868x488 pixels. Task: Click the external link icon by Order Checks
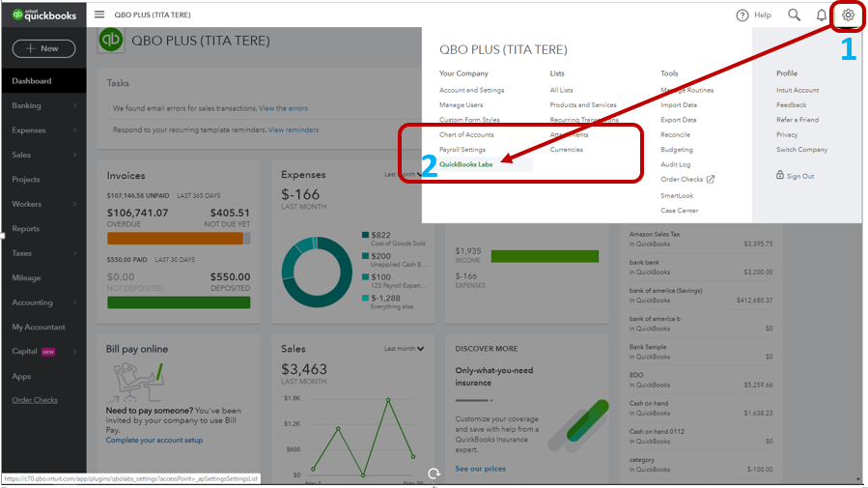[711, 179]
